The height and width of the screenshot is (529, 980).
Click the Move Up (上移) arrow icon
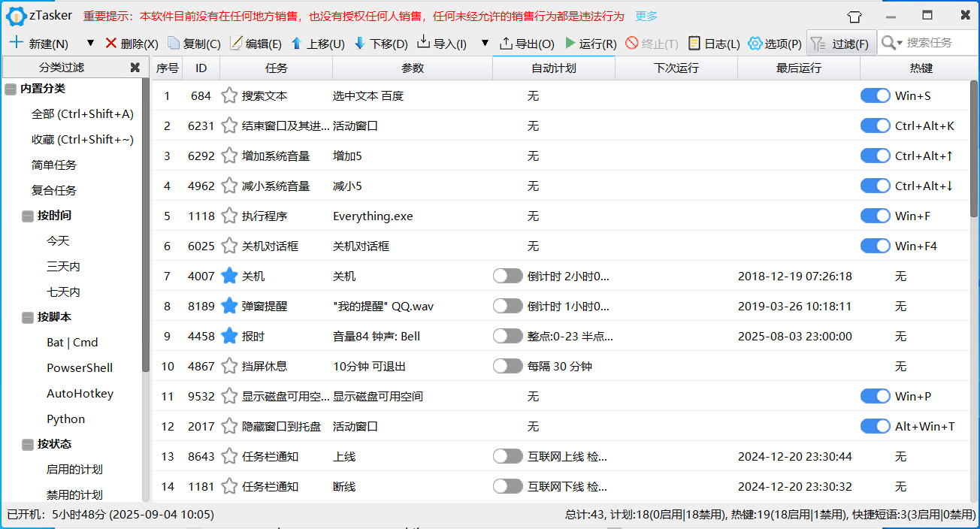pyautogui.click(x=296, y=44)
